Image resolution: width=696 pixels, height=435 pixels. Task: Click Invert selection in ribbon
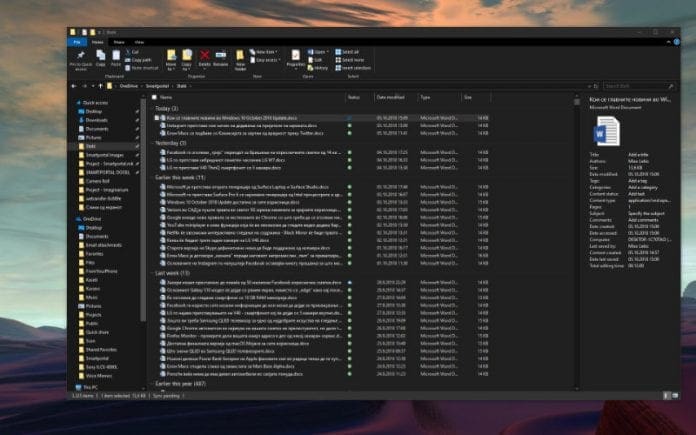pyautogui.click(x=353, y=68)
